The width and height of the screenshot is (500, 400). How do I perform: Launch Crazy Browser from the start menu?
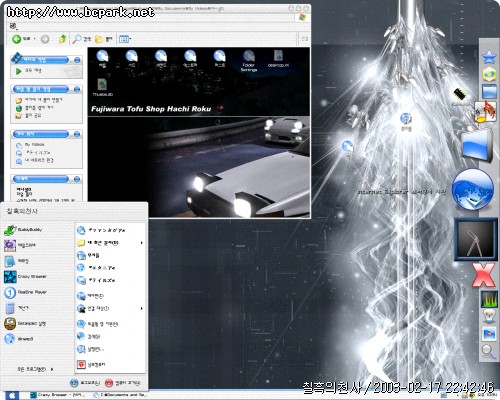(x=25, y=277)
